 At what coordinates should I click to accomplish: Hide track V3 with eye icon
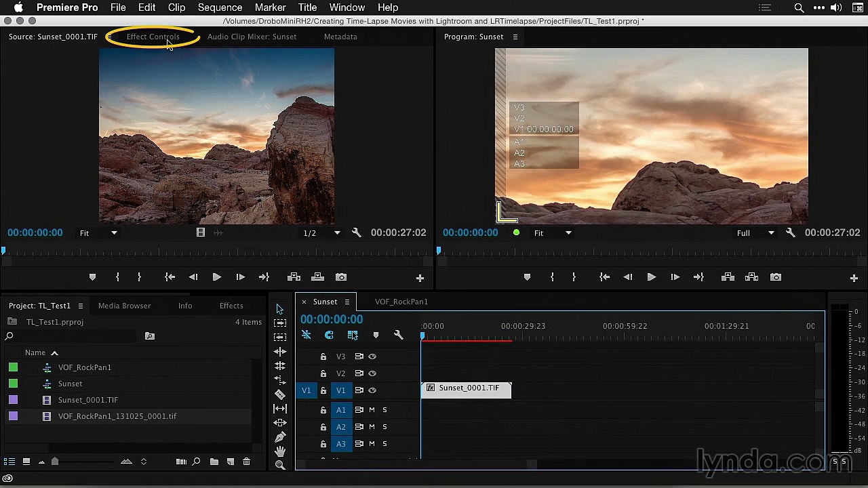coord(372,357)
